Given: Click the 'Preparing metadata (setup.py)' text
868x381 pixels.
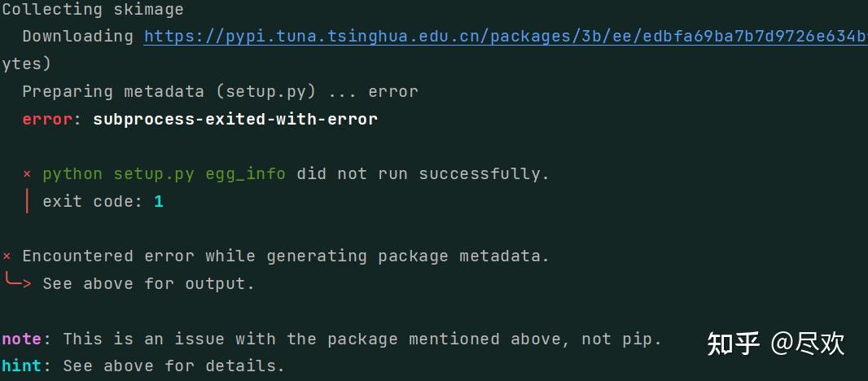Looking at the screenshot, I should [169, 92].
